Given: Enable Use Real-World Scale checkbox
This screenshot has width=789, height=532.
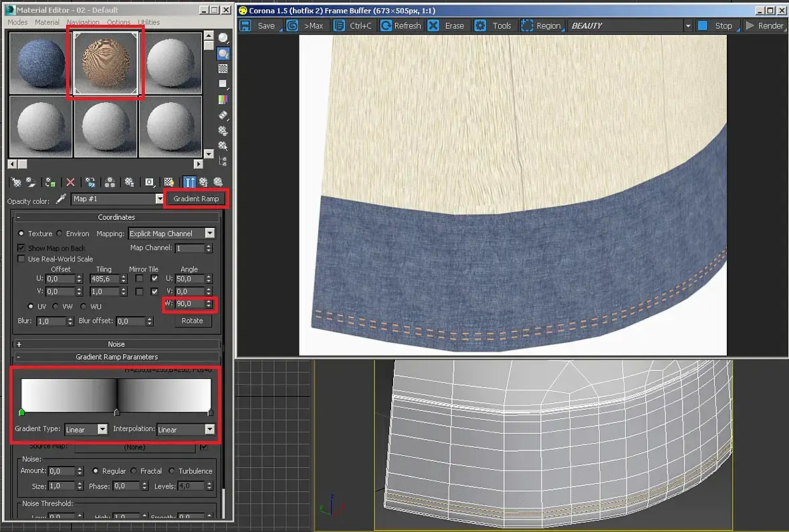Looking at the screenshot, I should (22, 259).
